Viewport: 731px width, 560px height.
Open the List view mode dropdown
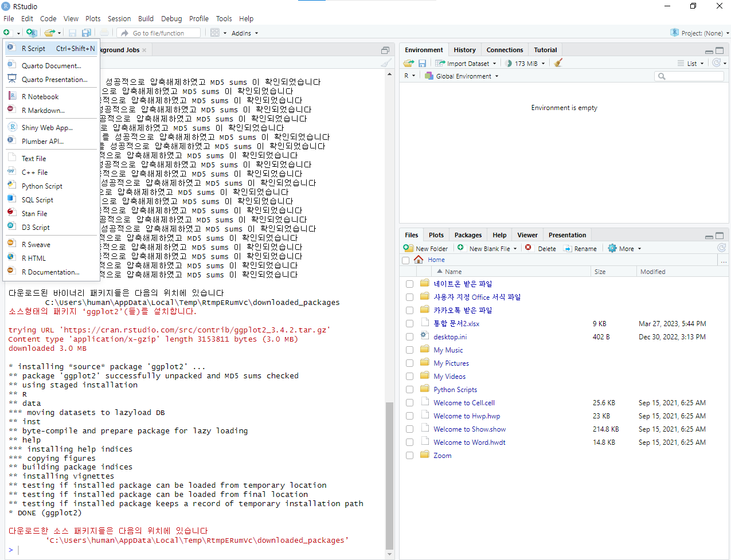tap(691, 64)
